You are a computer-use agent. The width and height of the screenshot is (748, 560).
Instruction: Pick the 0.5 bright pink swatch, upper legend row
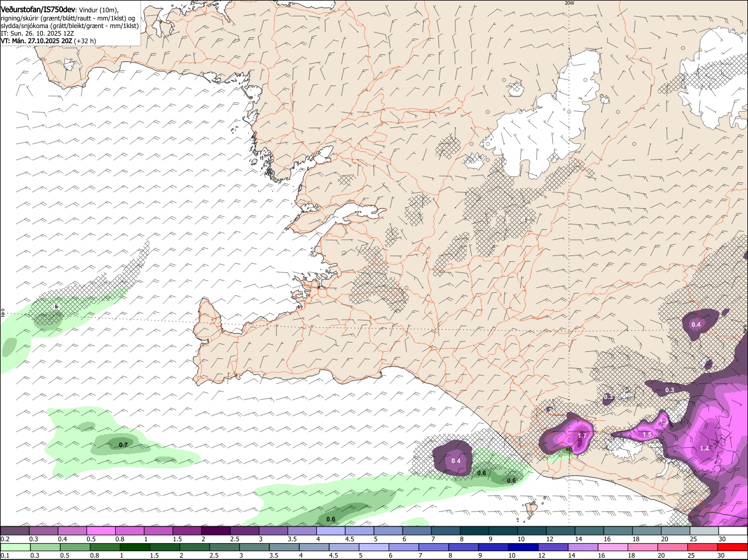(x=101, y=531)
